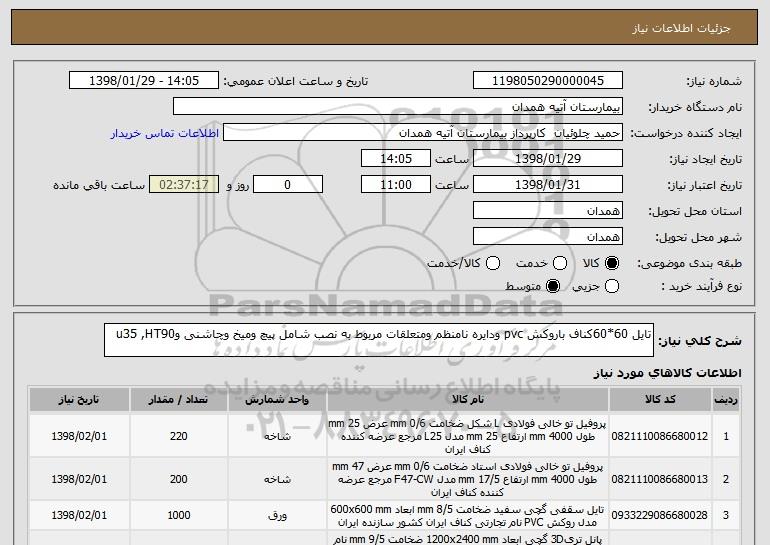The height and width of the screenshot is (545, 770).
Task: Click the شماره نیاز field 1198050290000045
Action: [x=548, y=81]
